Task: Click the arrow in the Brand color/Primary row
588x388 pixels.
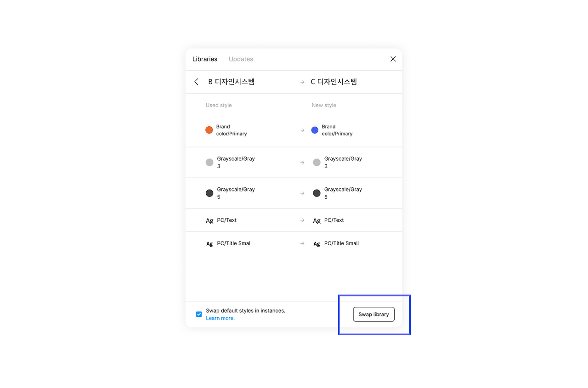Action: (302, 130)
